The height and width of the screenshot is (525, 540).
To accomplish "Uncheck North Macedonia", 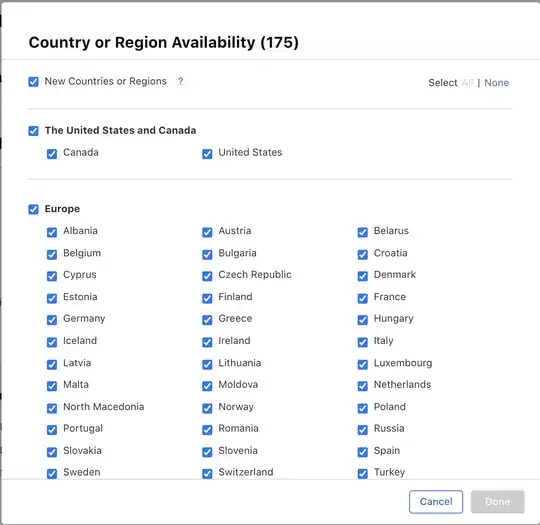I will [52, 408].
